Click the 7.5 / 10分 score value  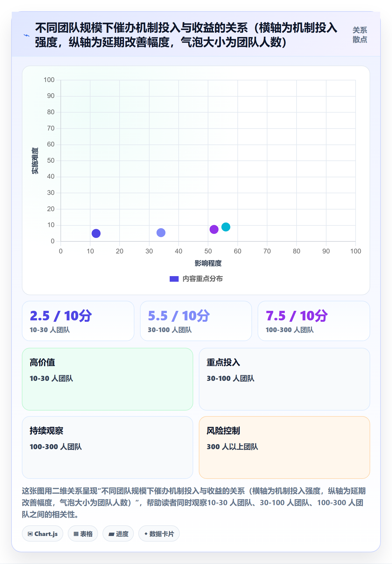297,316
